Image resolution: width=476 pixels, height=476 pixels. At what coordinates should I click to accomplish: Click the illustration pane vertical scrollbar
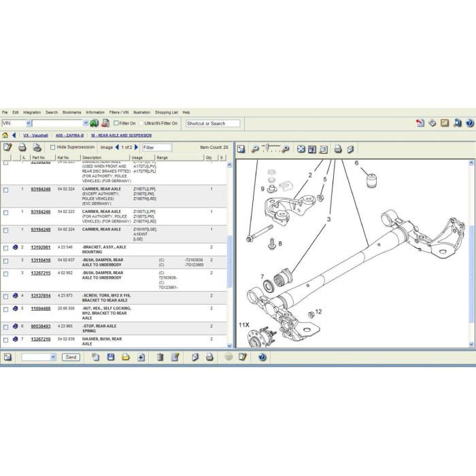point(471,273)
